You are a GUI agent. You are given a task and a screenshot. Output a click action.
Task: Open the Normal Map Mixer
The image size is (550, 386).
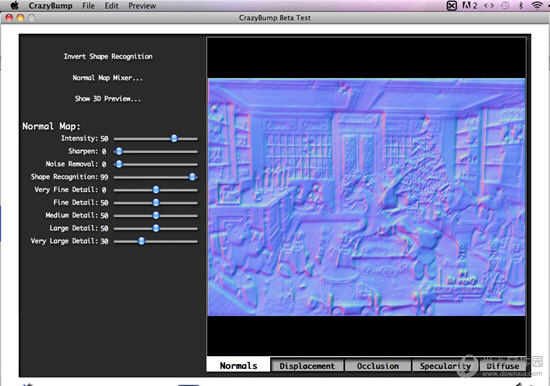[108, 78]
